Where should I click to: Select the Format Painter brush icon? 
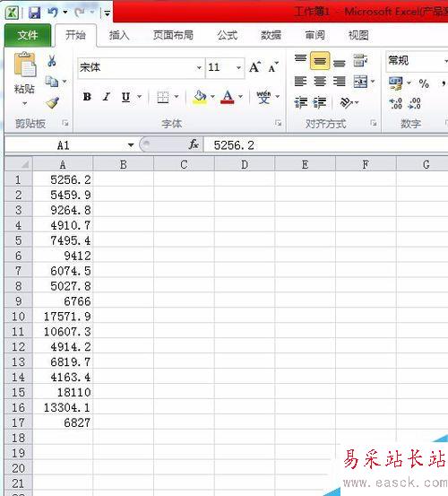pyautogui.click(x=52, y=102)
